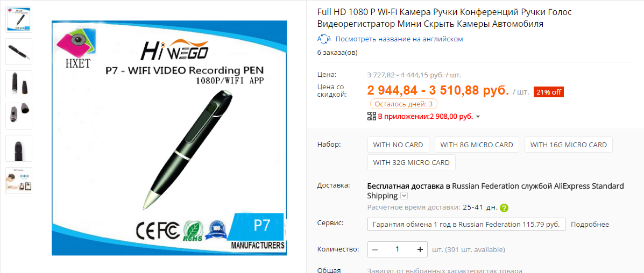Click the translate icon beside English title link
The image size is (644, 273).
pos(324,39)
